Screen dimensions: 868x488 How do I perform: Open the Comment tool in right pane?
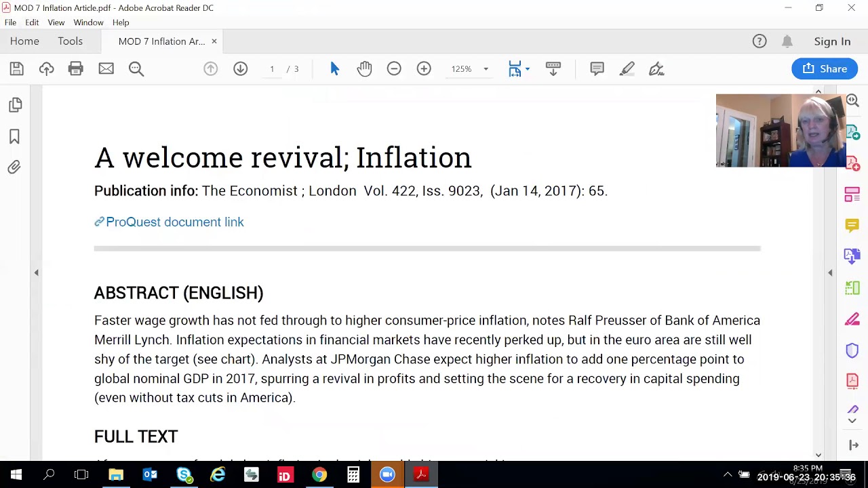tap(852, 225)
